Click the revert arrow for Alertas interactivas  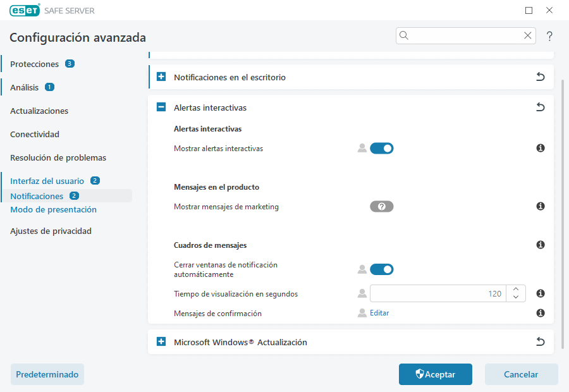(541, 107)
